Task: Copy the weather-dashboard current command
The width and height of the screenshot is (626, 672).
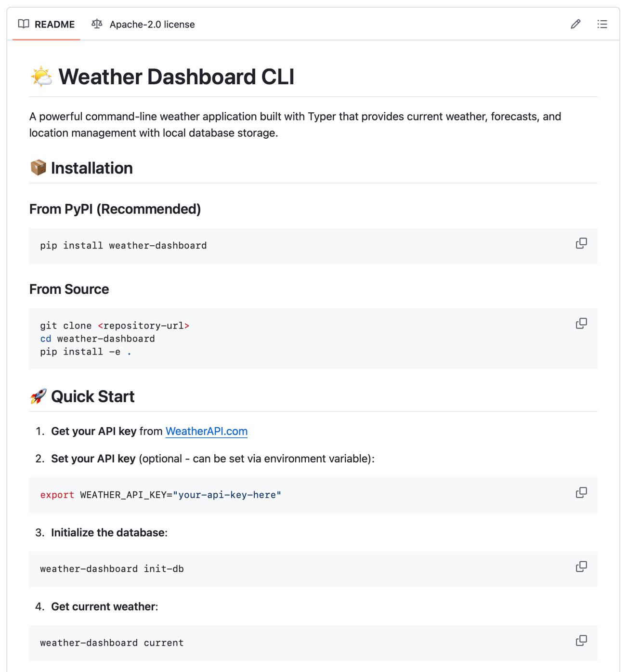Action: coord(581,641)
